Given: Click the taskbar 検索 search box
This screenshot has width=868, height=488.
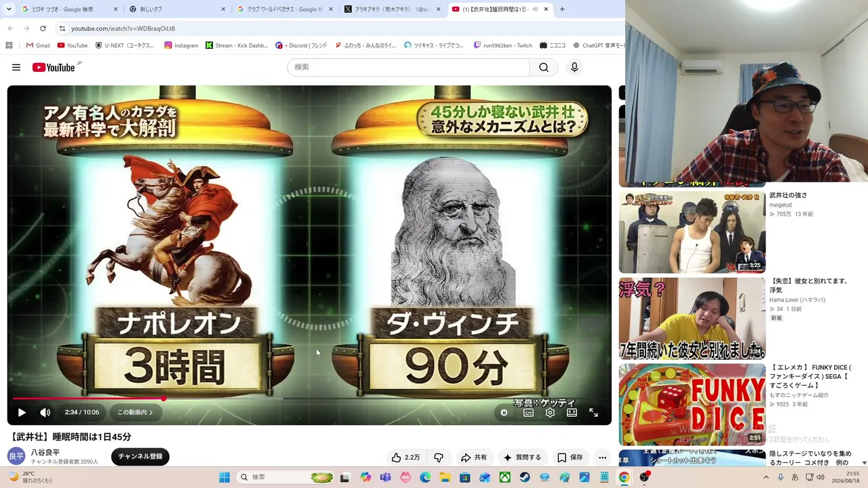Looking at the screenshot, I should (285, 477).
